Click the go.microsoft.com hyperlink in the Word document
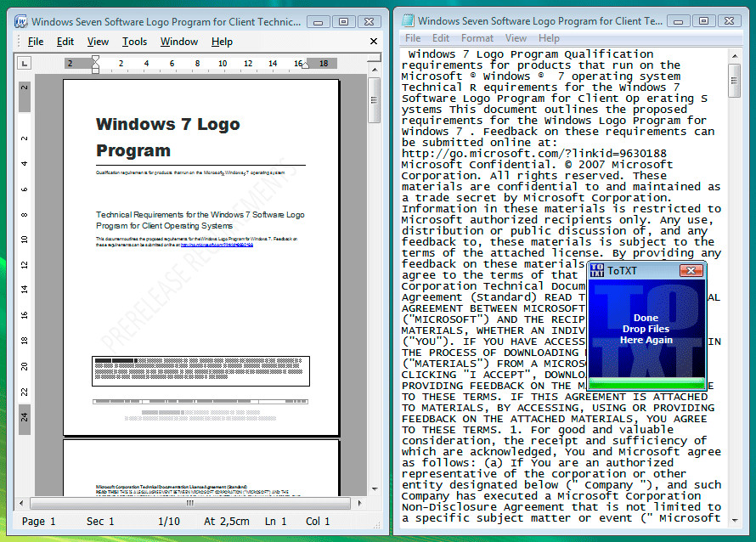The height and width of the screenshot is (542, 756). [217, 245]
